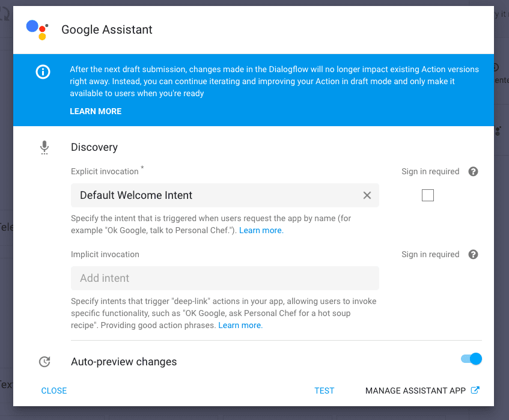Click the Discovery microphone icon
509x420 pixels.
tap(44, 147)
